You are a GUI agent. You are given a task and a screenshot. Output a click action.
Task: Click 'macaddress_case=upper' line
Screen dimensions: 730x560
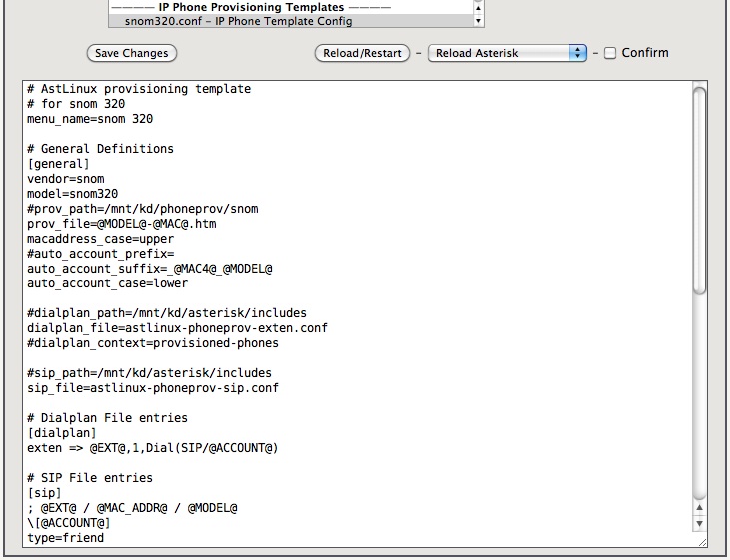tap(101, 239)
